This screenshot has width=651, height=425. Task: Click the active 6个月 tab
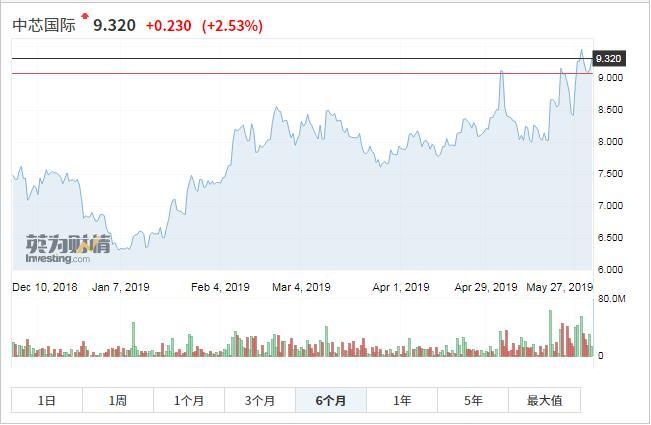click(331, 400)
